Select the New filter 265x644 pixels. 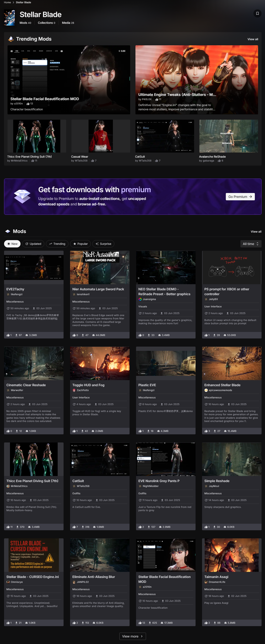point(12,244)
